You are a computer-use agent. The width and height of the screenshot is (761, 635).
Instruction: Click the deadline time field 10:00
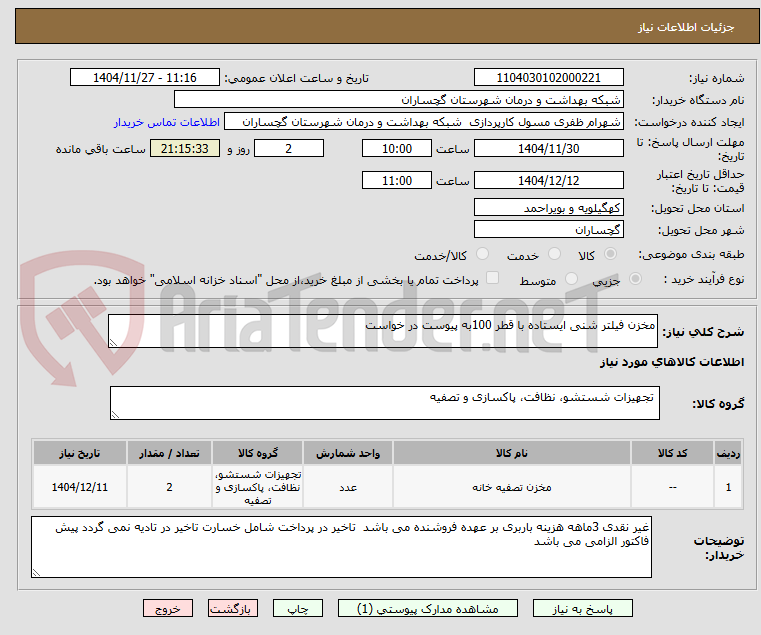[397, 149]
